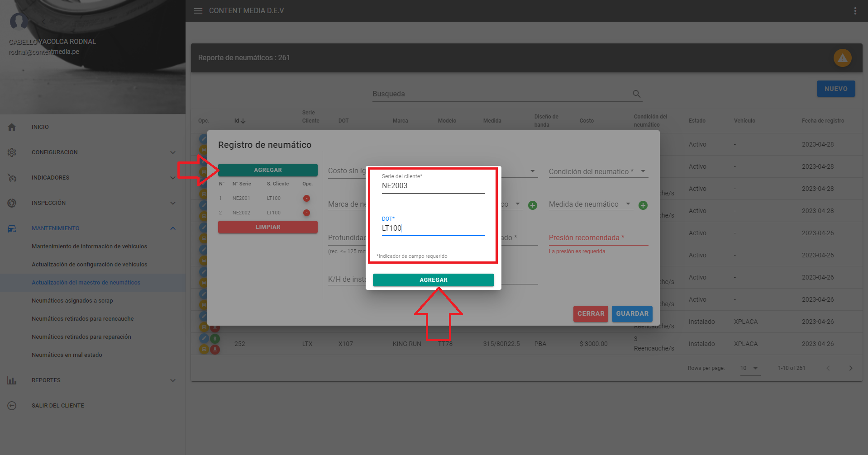The height and width of the screenshot is (455, 868).
Task: Open the hamburger navigation menu
Action: (x=198, y=11)
